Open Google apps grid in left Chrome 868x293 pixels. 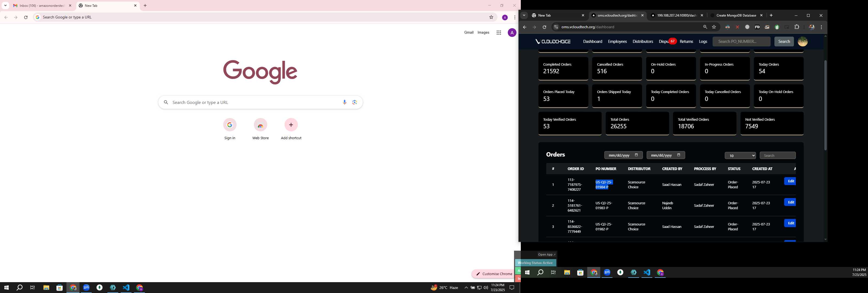pos(499,33)
